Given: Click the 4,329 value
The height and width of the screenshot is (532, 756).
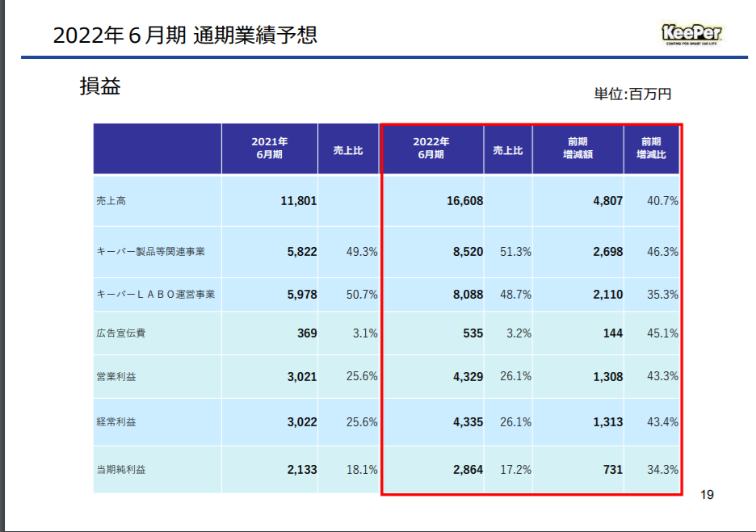Looking at the screenshot, I should (x=468, y=376).
